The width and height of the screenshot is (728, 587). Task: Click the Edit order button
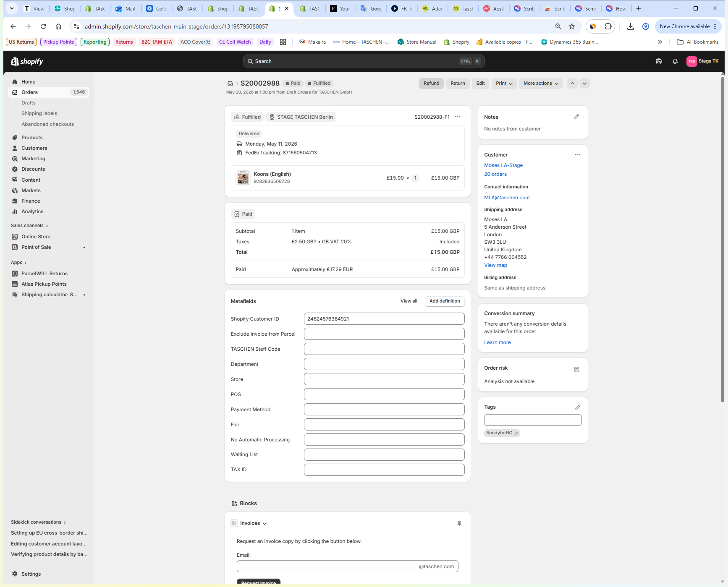coord(480,83)
